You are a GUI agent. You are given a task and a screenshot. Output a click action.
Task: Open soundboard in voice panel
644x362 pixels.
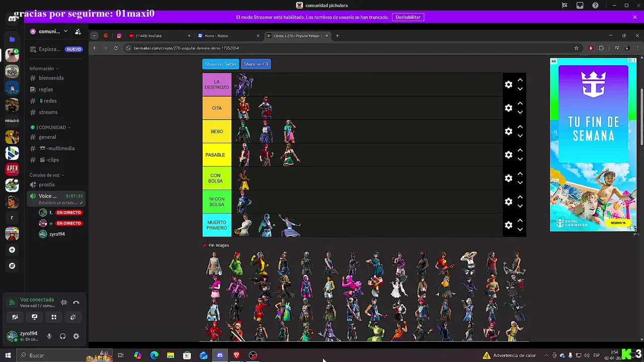point(73,317)
